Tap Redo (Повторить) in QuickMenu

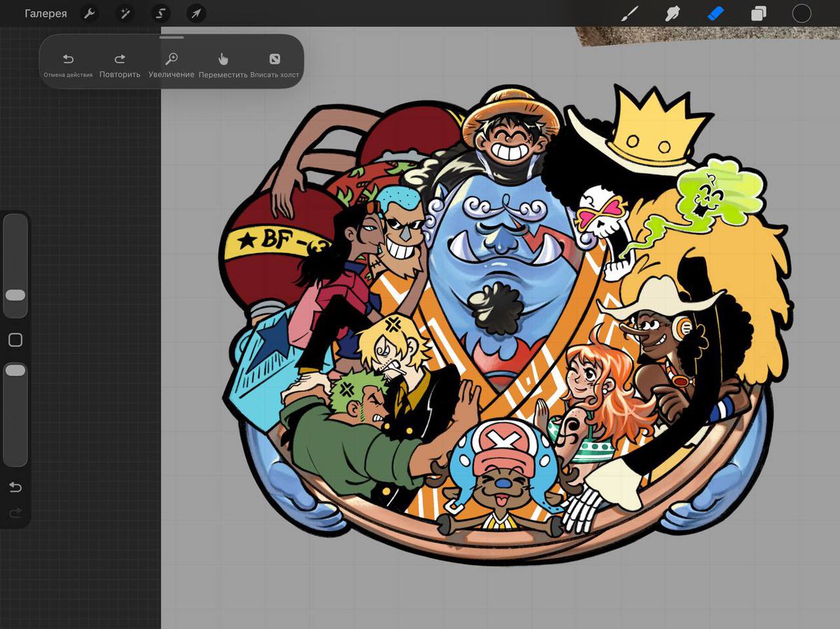tap(120, 65)
